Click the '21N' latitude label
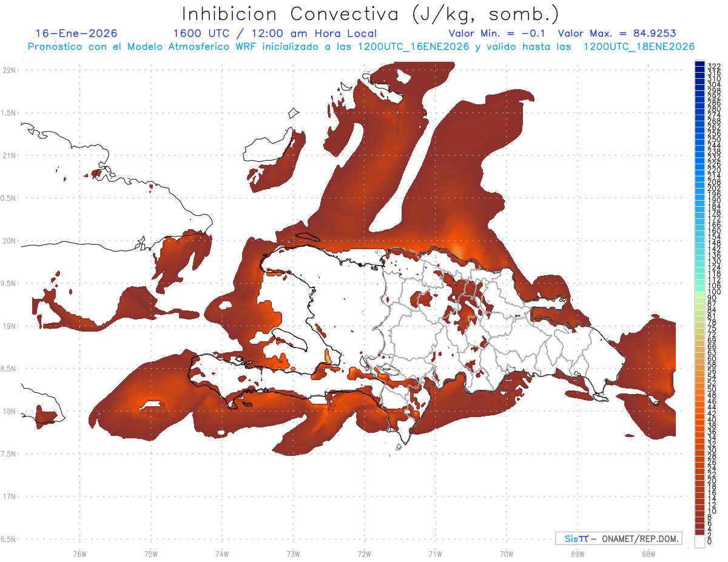The width and height of the screenshot is (728, 562). (x=9, y=155)
